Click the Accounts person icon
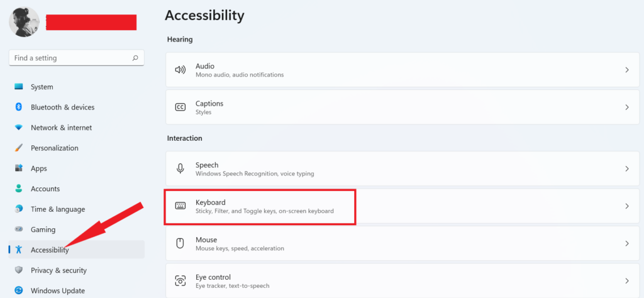This screenshot has width=644, height=298. pyautogui.click(x=19, y=189)
